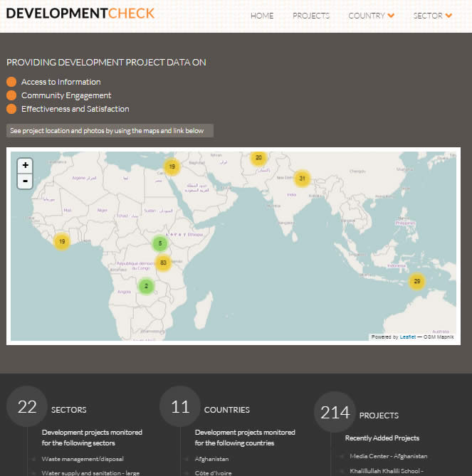Open the HOME menu item
Screen dimensions: 472x476
[262, 16]
